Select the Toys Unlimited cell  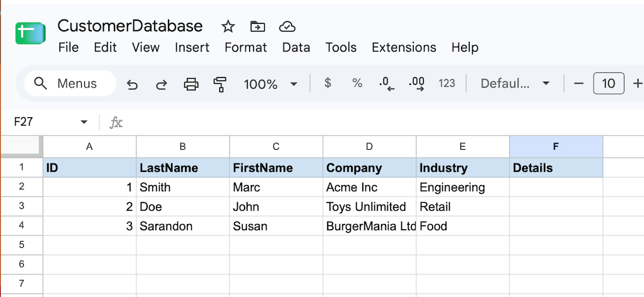click(x=369, y=206)
